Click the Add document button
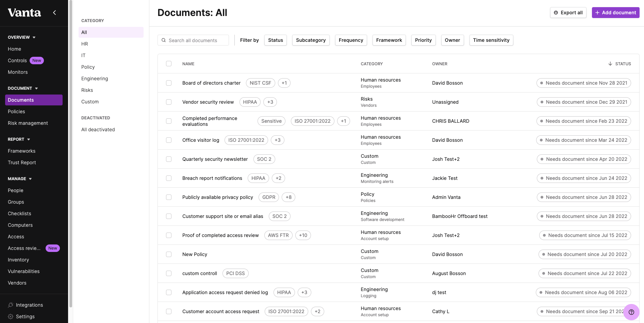 (x=615, y=13)
